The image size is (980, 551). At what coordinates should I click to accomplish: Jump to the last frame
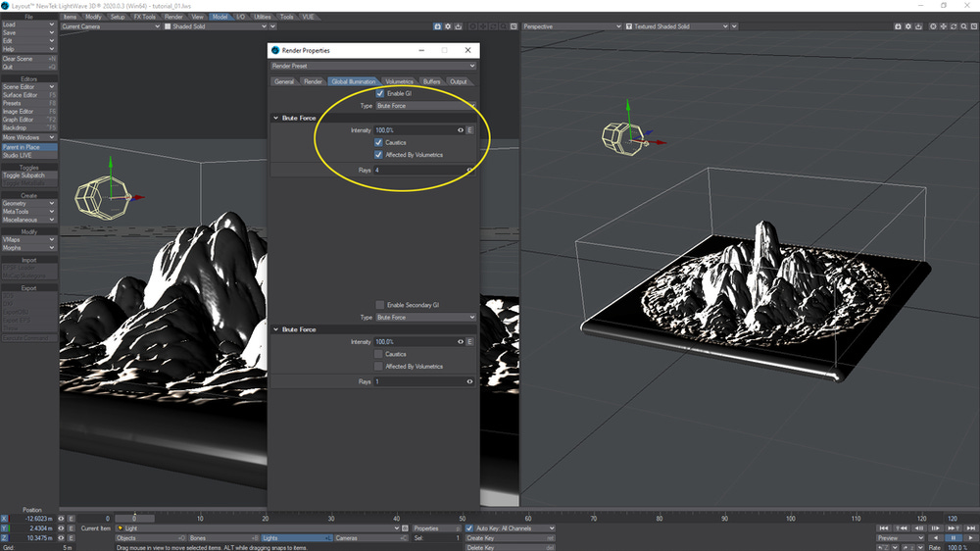pos(970,528)
